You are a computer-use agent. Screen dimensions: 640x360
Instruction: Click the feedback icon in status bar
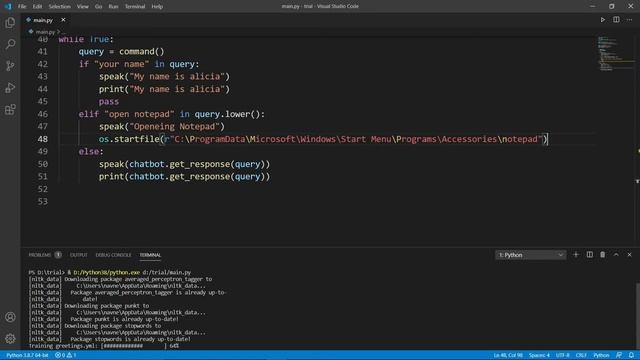[619, 355]
